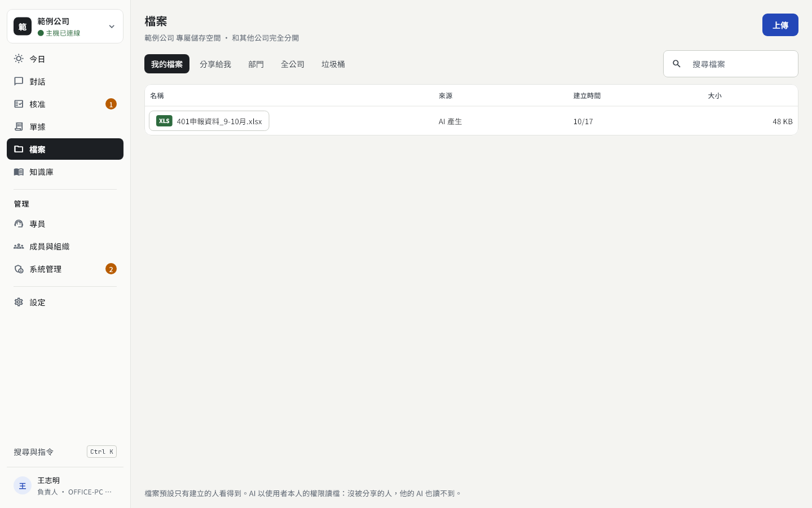Click the green XLS file type icon

point(164,121)
